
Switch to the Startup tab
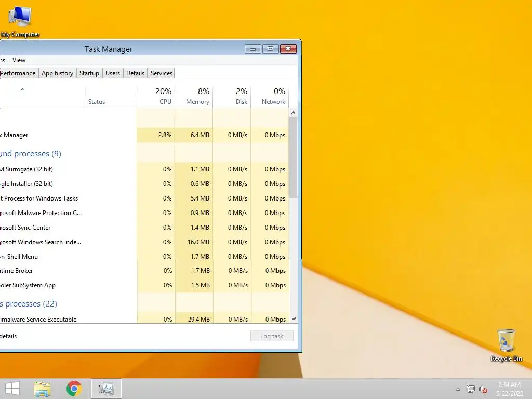(89, 73)
